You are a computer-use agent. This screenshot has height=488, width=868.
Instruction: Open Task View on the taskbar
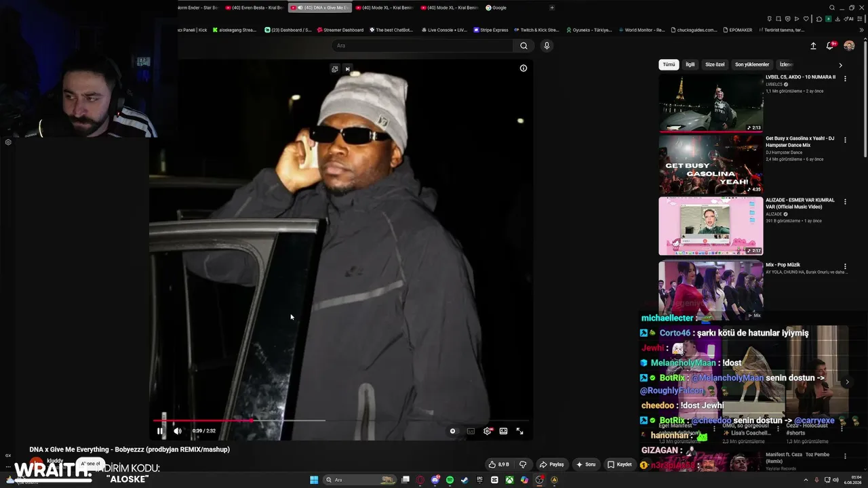(x=406, y=480)
